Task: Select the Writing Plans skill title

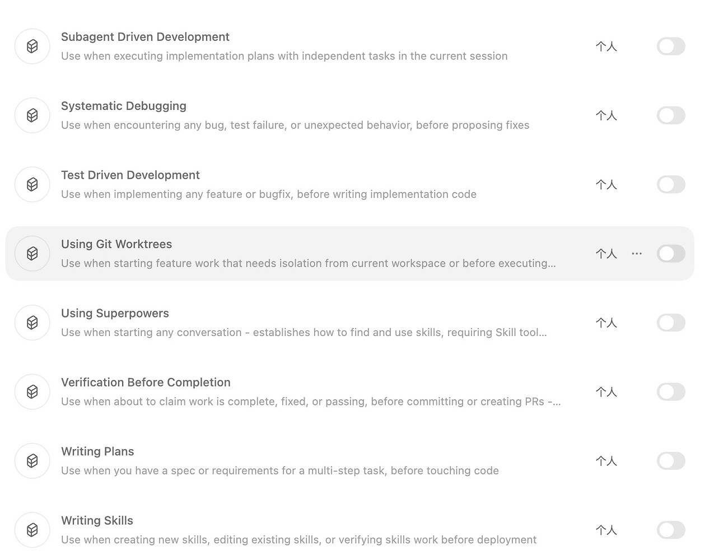Action: pyautogui.click(x=97, y=451)
